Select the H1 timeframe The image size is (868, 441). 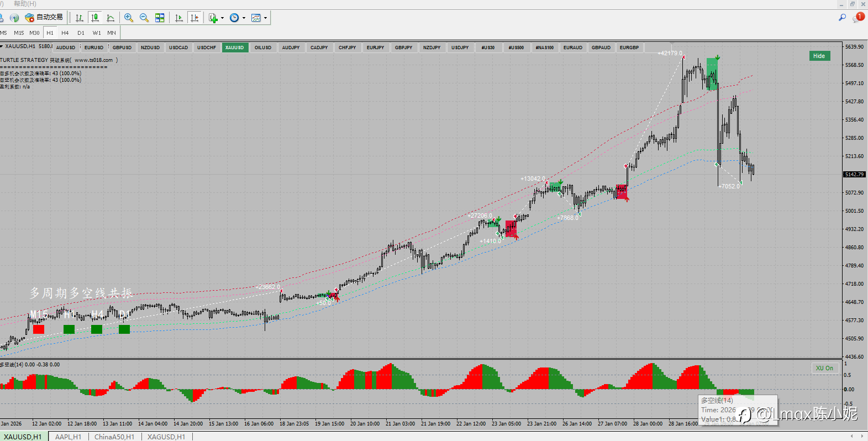(x=50, y=33)
